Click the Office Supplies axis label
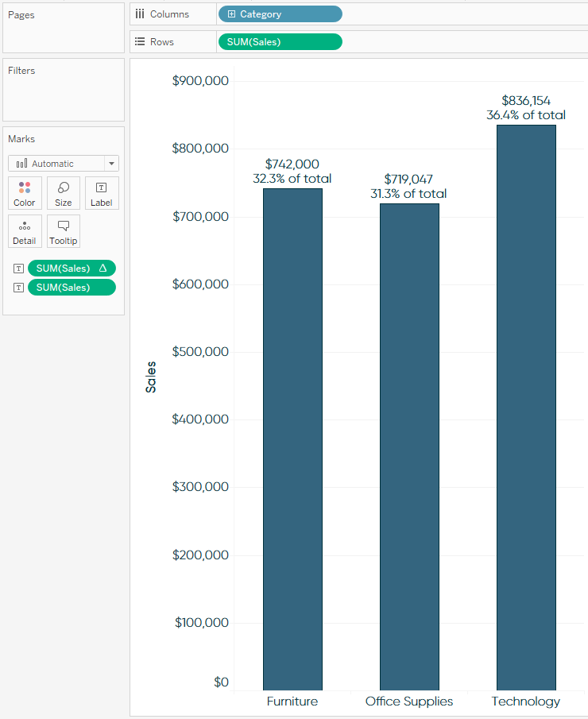This screenshot has height=719, width=588. [x=409, y=702]
